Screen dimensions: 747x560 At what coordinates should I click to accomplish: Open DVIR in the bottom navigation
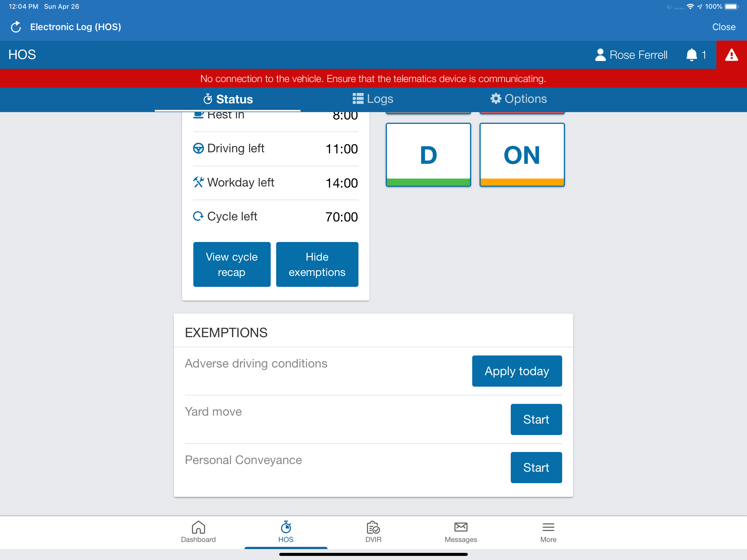(373, 532)
